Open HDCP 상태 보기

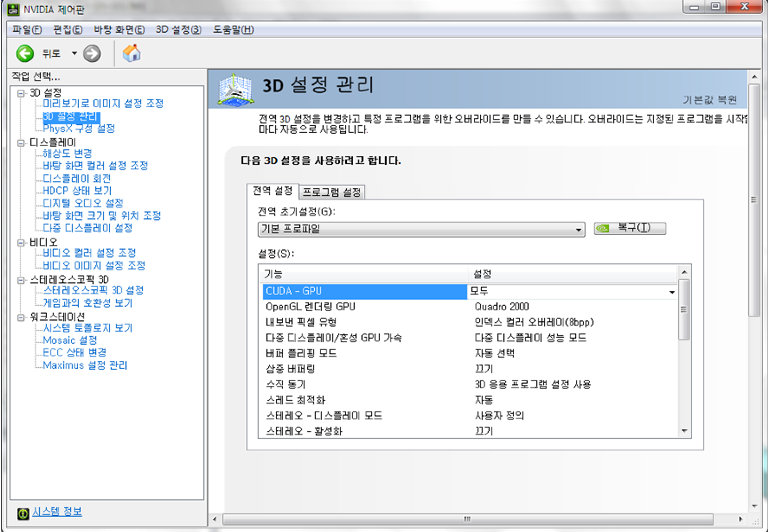point(77,191)
